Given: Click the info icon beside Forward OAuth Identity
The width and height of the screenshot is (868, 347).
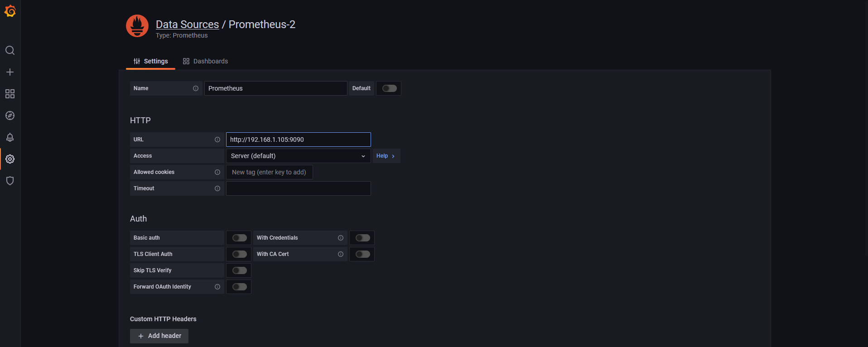Looking at the screenshot, I should 217,287.
